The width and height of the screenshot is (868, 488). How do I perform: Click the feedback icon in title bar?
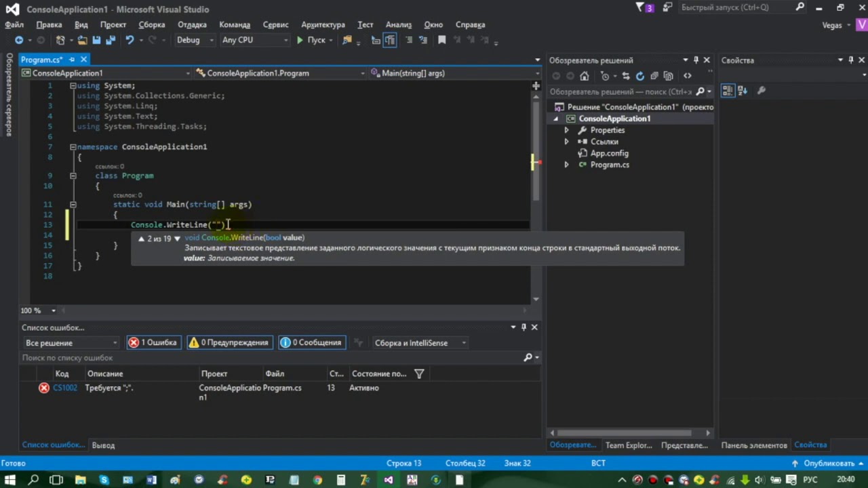pos(668,7)
